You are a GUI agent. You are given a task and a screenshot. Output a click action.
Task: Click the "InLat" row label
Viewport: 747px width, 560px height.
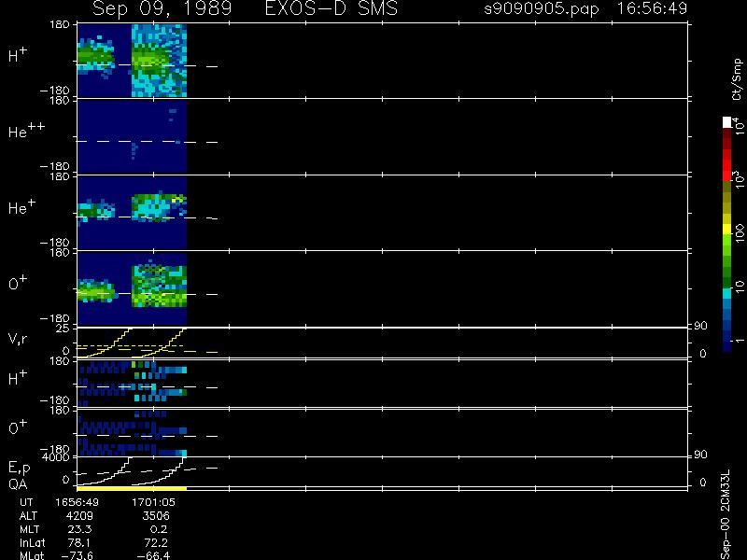click(33, 543)
